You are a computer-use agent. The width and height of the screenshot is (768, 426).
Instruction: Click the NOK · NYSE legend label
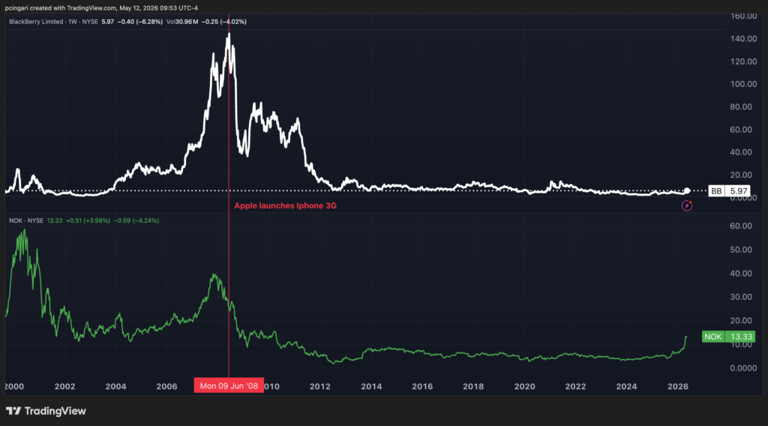[x=26, y=221]
